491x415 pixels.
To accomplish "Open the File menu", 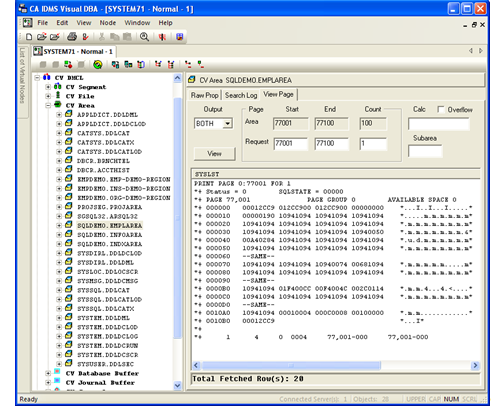I will pyautogui.click(x=43, y=23).
